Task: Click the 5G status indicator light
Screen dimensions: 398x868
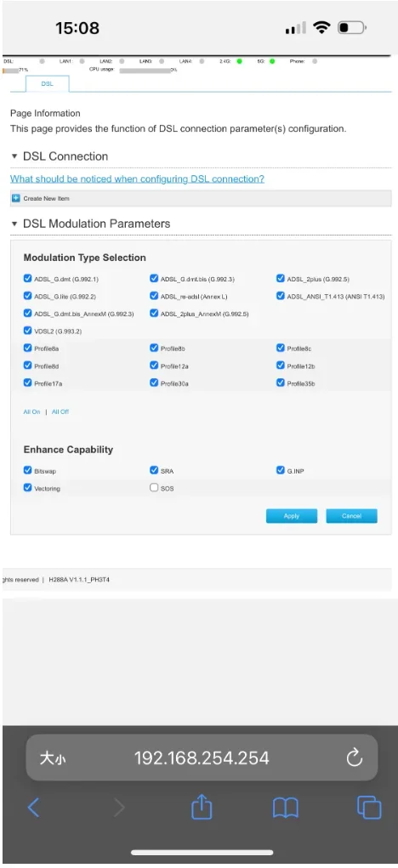Action: 272,61
